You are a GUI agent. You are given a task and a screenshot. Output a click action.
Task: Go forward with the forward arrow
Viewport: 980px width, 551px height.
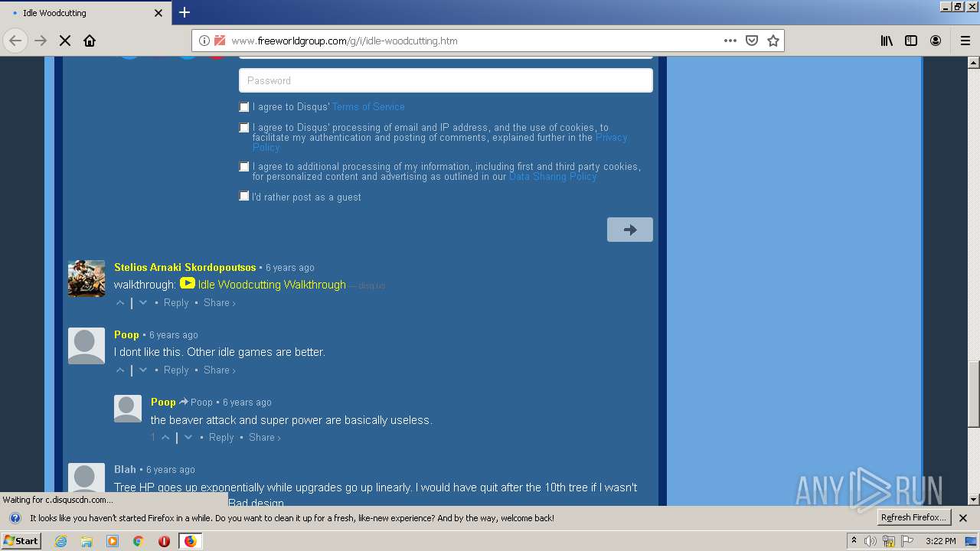pyautogui.click(x=41, y=41)
